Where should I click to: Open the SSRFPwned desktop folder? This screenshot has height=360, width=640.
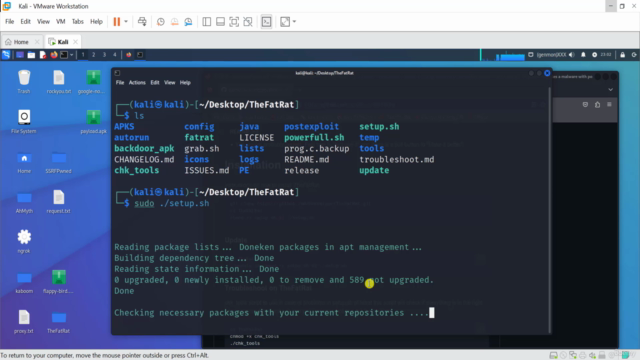click(x=58, y=162)
